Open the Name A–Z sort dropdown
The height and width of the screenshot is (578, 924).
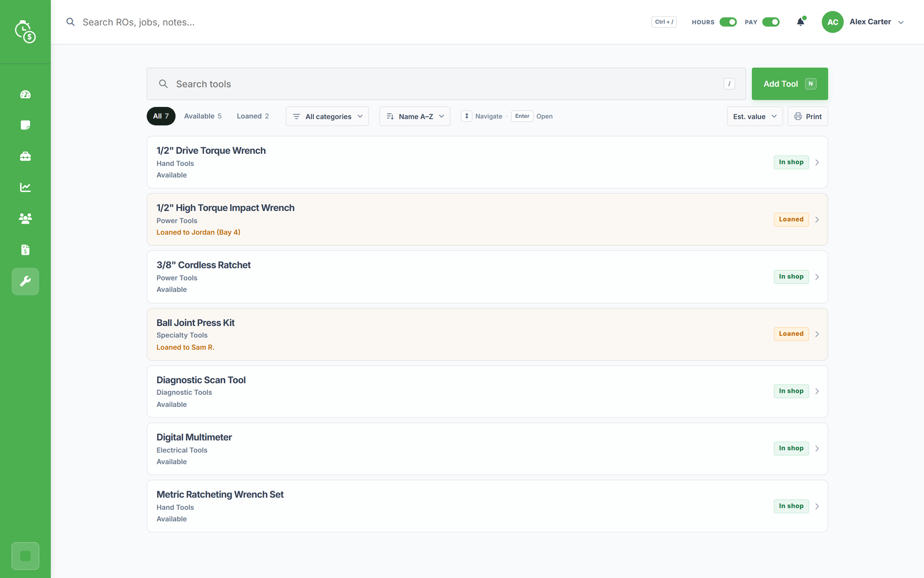click(x=415, y=116)
